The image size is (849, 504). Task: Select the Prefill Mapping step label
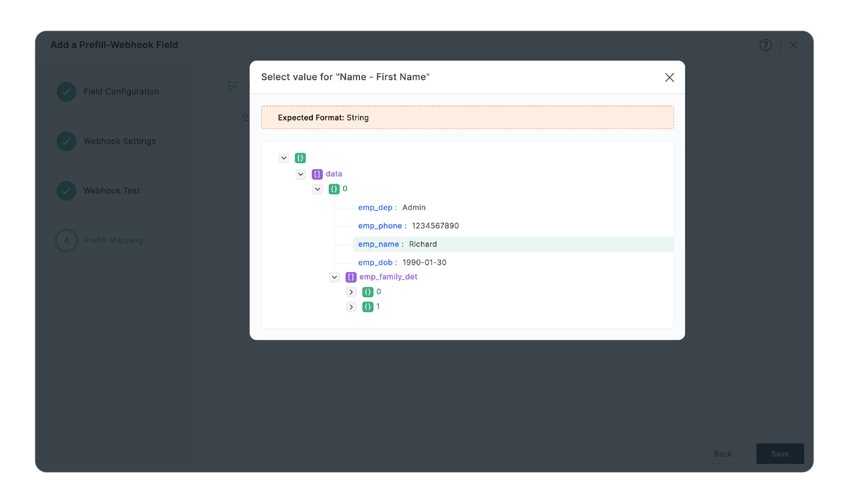(x=113, y=240)
